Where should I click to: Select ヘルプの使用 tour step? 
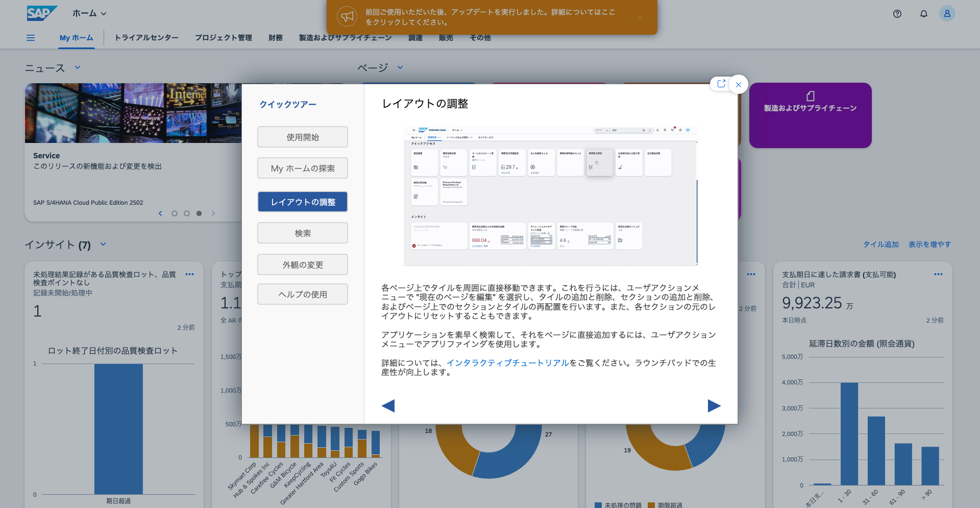click(303, 294)
